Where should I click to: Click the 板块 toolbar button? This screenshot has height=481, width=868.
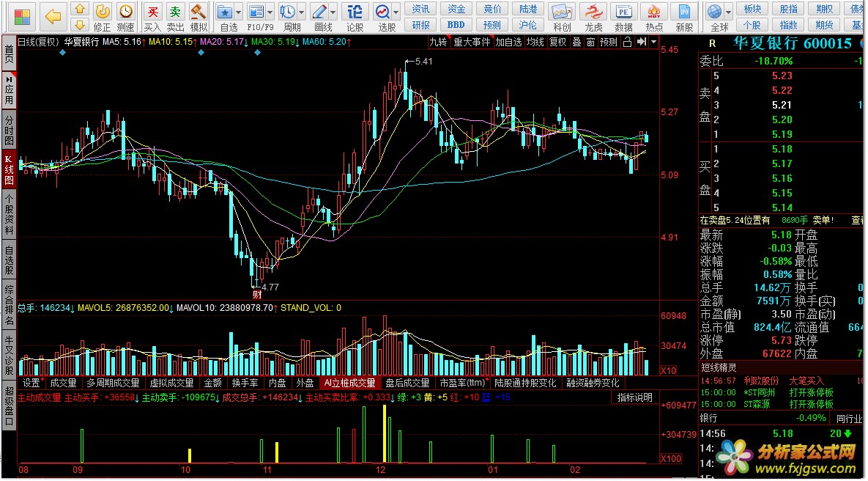(x=752, y=9)
